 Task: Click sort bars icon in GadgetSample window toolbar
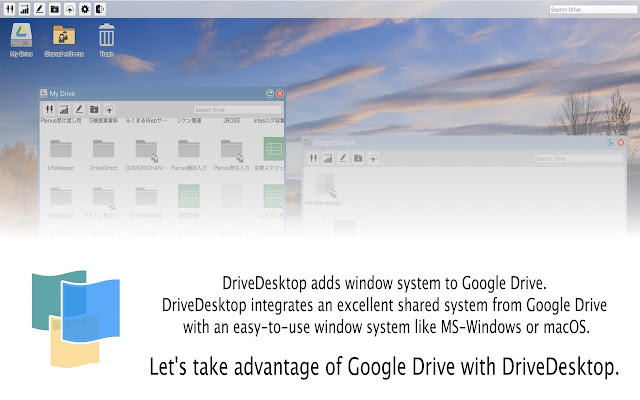(x=328, y=158)
